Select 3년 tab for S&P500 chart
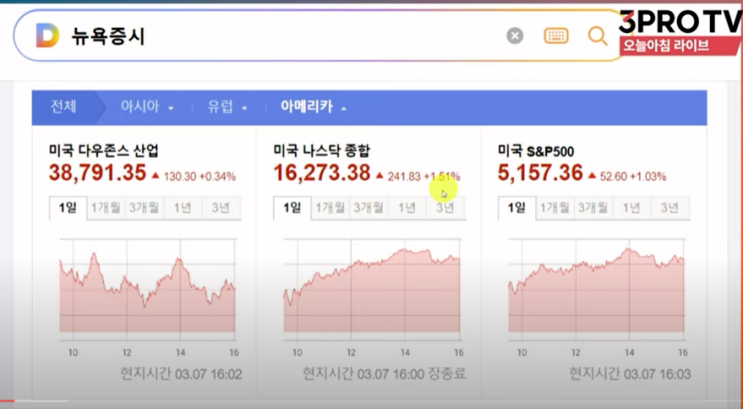The width and height of the screenshot is (743, 409). click(670, 208)
